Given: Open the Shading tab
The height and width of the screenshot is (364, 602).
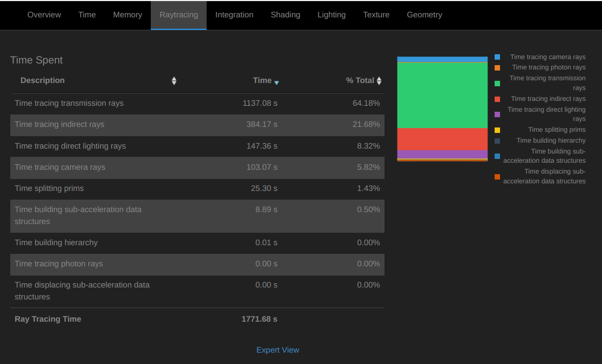Looking at the screenshot, I should [285, 15].
